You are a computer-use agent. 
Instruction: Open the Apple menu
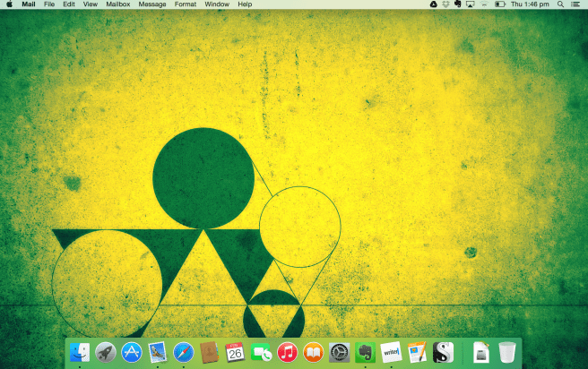pos(9,4)
